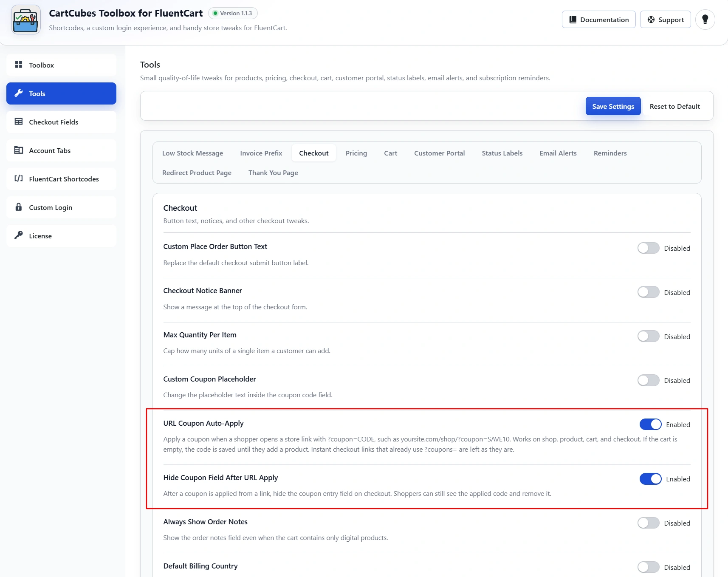Open Customer Portal tab
The height and width of the screenshot is (577, 728).
[x=440, y=153]
